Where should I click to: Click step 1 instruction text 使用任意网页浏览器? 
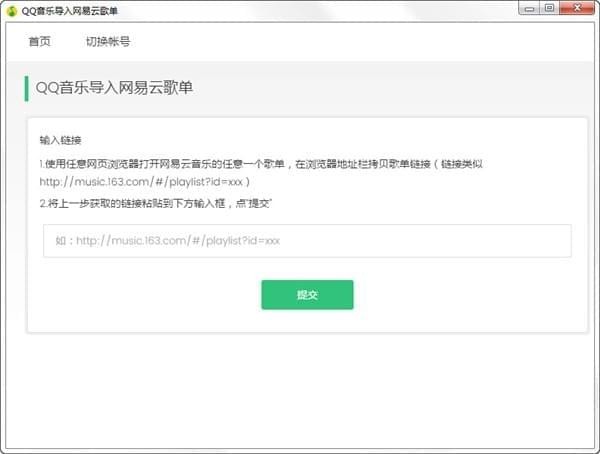[x=92, y=164]
